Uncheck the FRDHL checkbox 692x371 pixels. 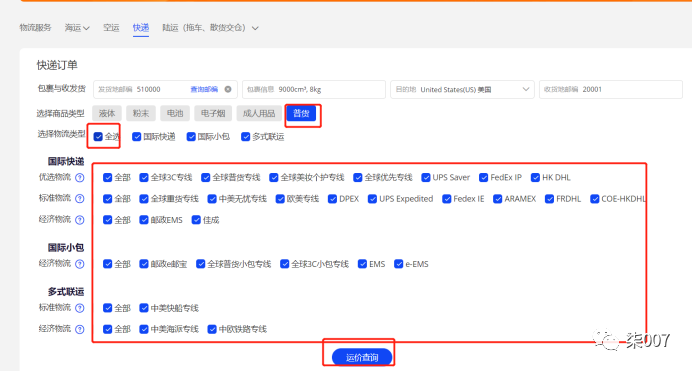(549, 199)
